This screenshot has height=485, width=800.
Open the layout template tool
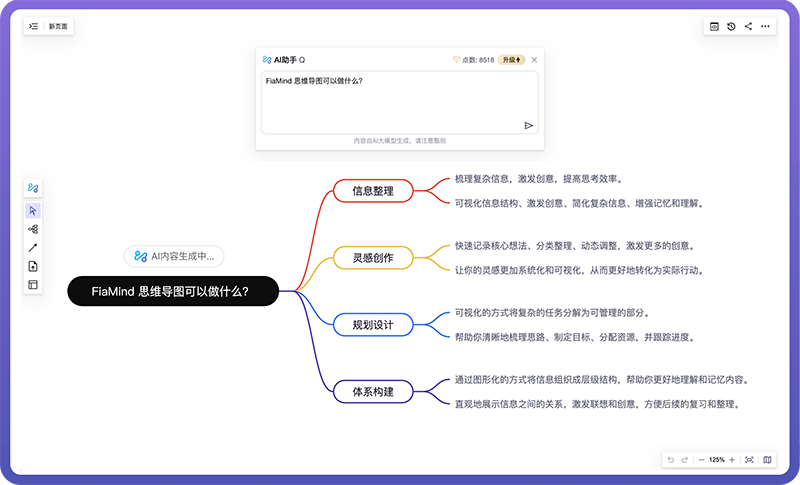(33, 285)
